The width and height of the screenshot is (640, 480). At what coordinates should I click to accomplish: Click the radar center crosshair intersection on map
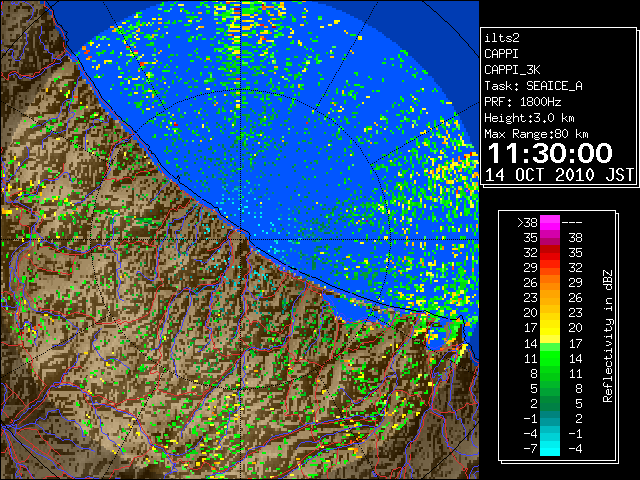[241, 239]
